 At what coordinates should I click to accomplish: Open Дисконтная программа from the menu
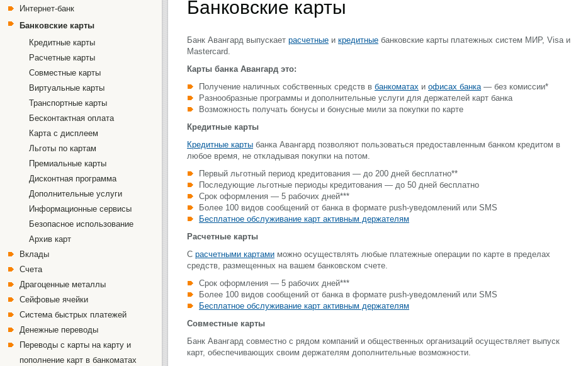(73, 178)
